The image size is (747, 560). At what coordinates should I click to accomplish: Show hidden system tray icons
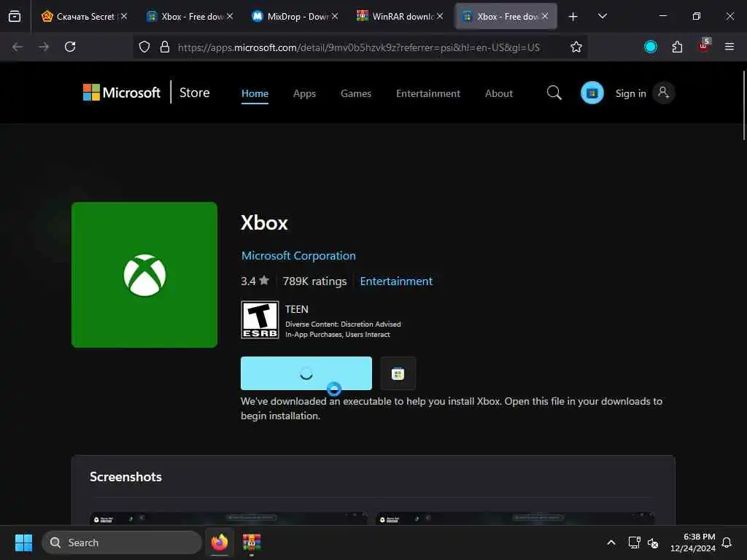[611, 542]
